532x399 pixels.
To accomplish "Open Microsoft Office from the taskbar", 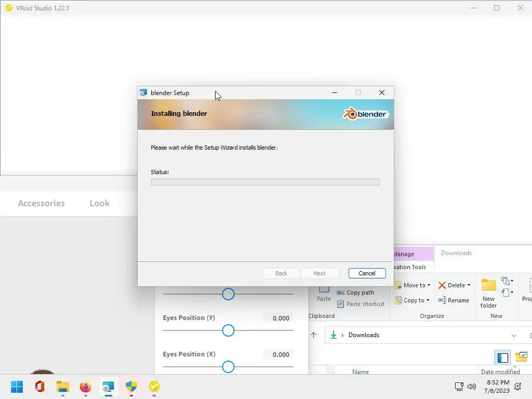I will click(x=39, y=387).
